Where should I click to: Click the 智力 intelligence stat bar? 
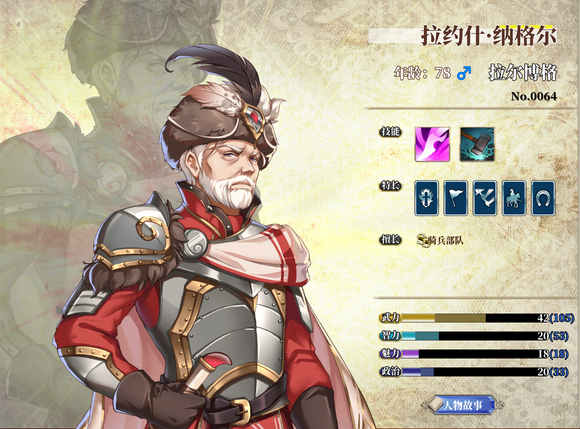pos(474,336)
